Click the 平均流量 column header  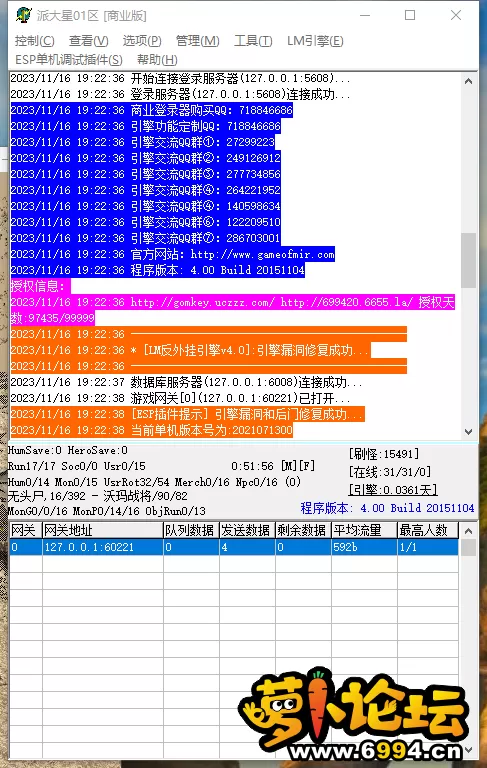pyautogui.click(x=364, y=530)
